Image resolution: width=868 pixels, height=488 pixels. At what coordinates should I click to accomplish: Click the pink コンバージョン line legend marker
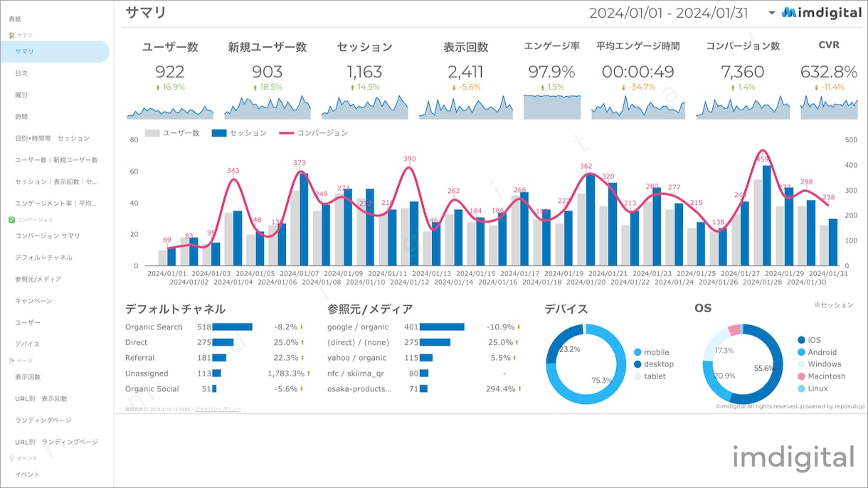286,133
